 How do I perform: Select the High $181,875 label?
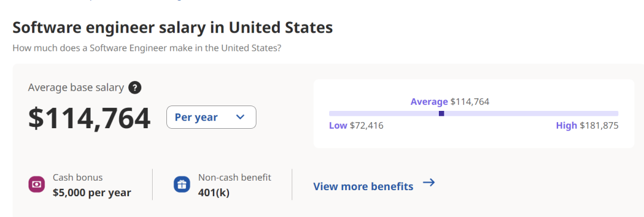point(587,126)
